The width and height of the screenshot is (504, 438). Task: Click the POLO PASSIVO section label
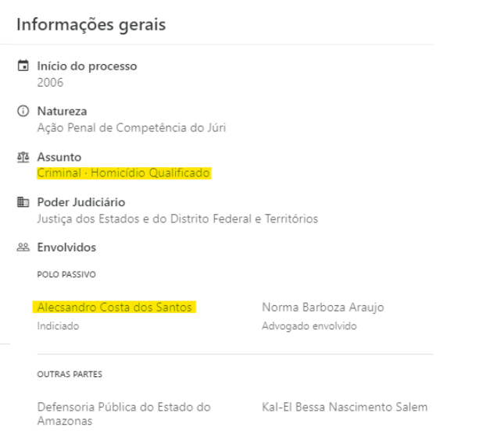(66, 274)
